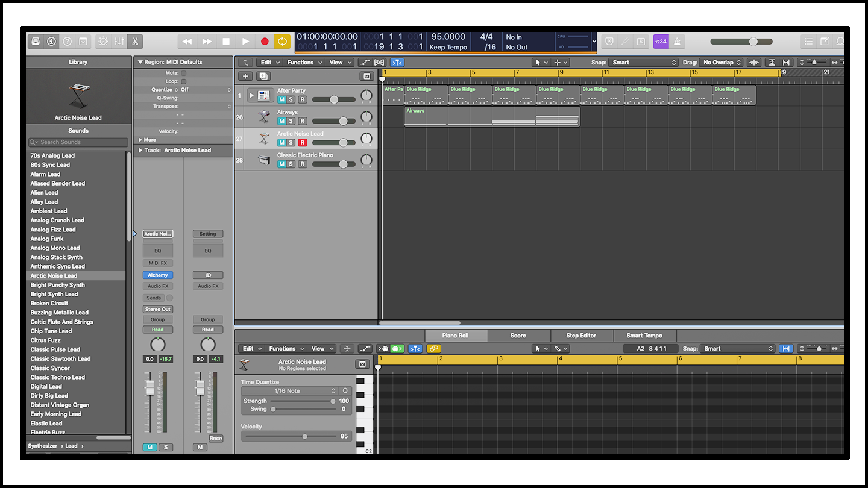Viewport: 868px width, 488px height.
Task: Open the Drag No Overlap dropdown
Action: [x=722, y=62]
